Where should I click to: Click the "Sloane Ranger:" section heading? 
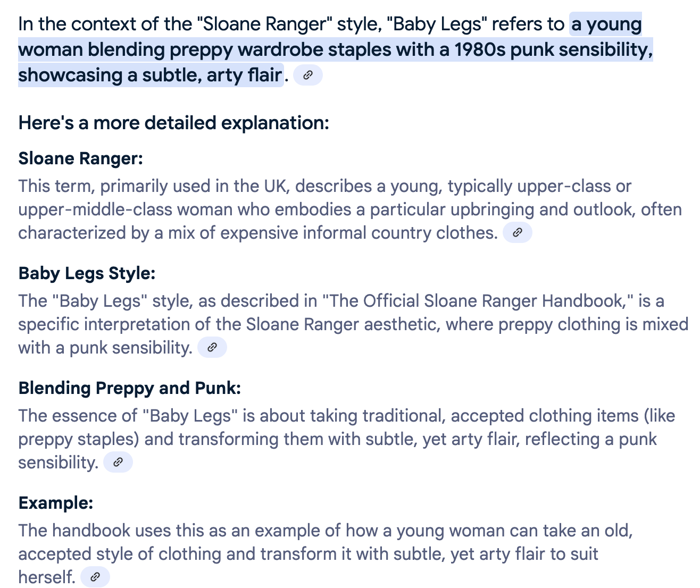81,158
